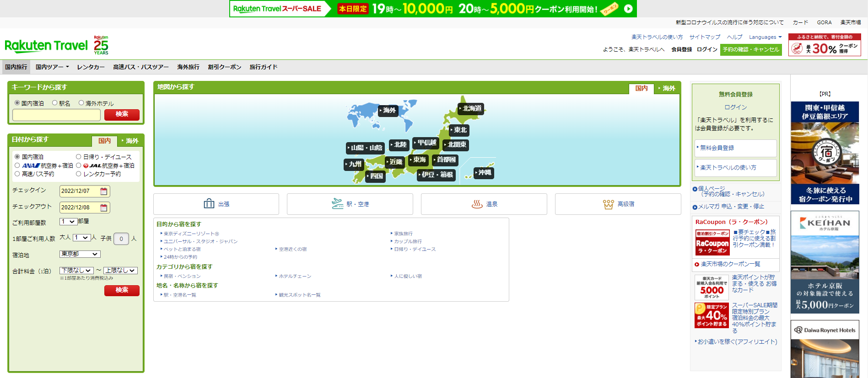Image resolution: width=868 pixels, height=378 pixels.
Task: Select 国内宿泊 radio in keyword search
Action: coord(17,103)
